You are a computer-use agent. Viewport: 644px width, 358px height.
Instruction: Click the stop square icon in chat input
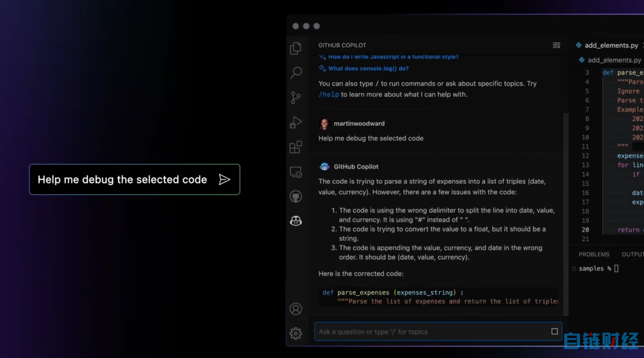[x=555, y=331]
